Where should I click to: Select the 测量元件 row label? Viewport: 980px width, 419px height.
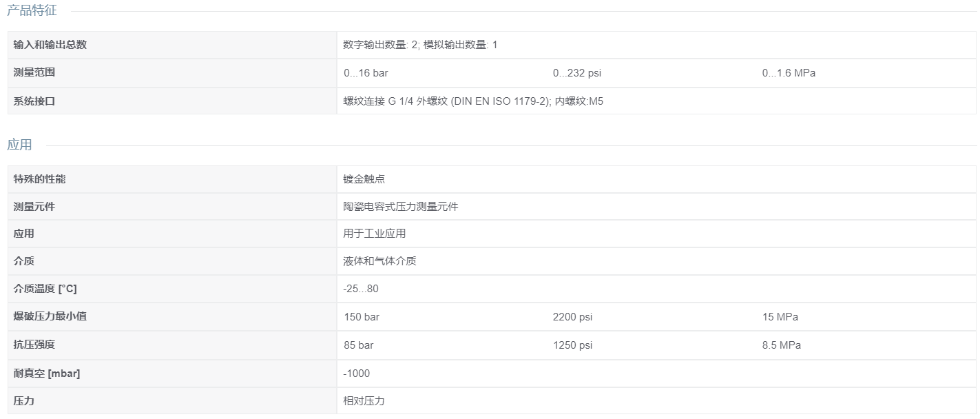coord(34,206)
